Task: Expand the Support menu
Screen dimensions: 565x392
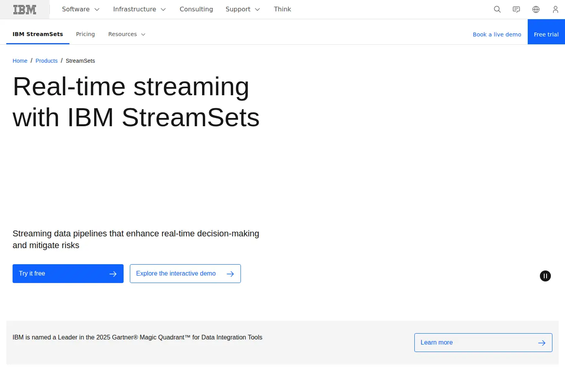Action: (x=242, y=9)
